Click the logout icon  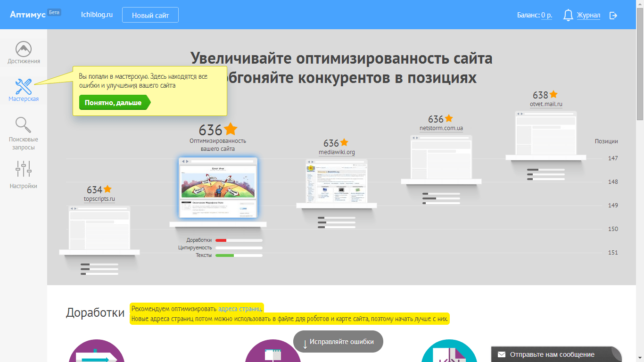(613, 16)
